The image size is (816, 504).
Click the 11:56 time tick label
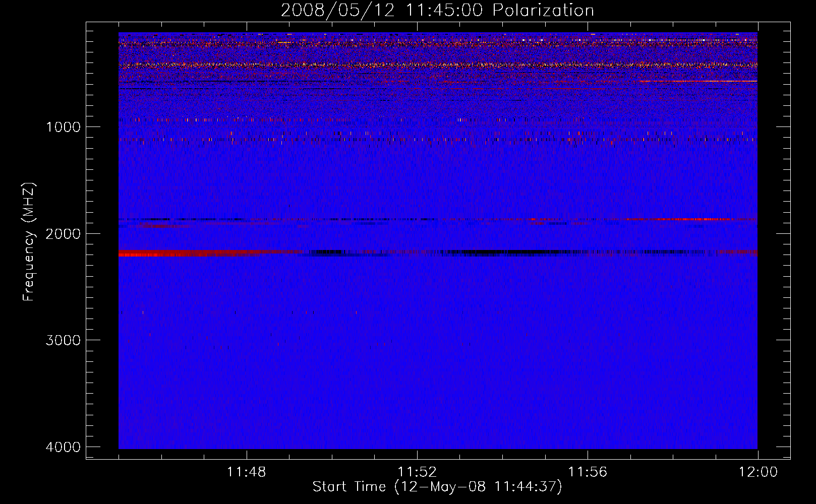click(588, 472)
